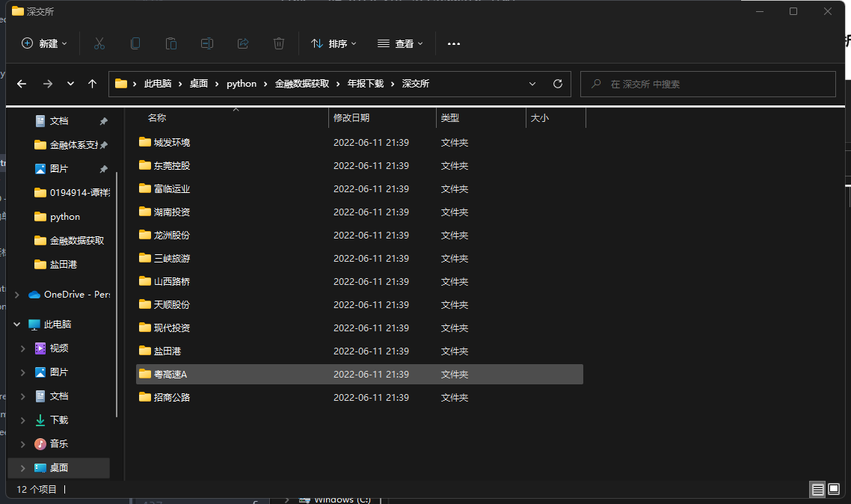Expand the 视频 tree node
This screenshot has width=851, height=504.
(x=22, y=348)
